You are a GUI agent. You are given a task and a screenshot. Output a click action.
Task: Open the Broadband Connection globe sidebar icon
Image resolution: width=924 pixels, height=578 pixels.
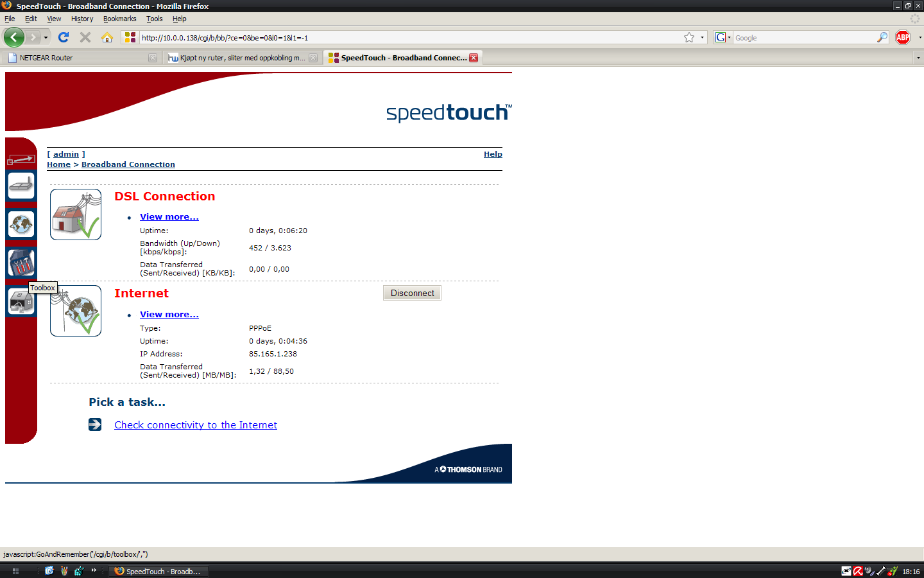pos(21,224)
